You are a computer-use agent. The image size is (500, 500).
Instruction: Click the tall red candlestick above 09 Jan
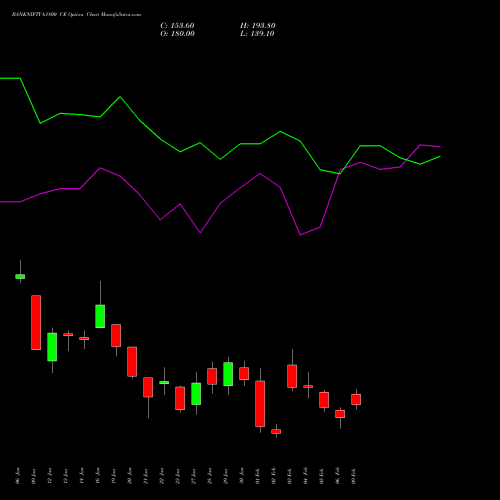36,322
